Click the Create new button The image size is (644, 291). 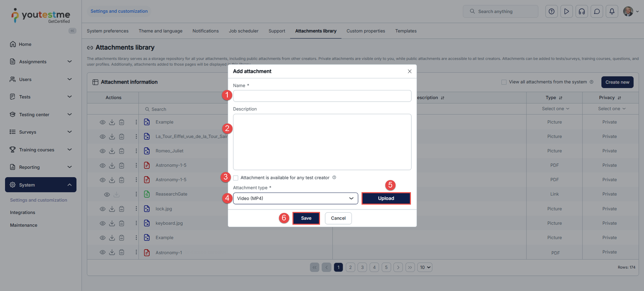(x=617, y=82)
